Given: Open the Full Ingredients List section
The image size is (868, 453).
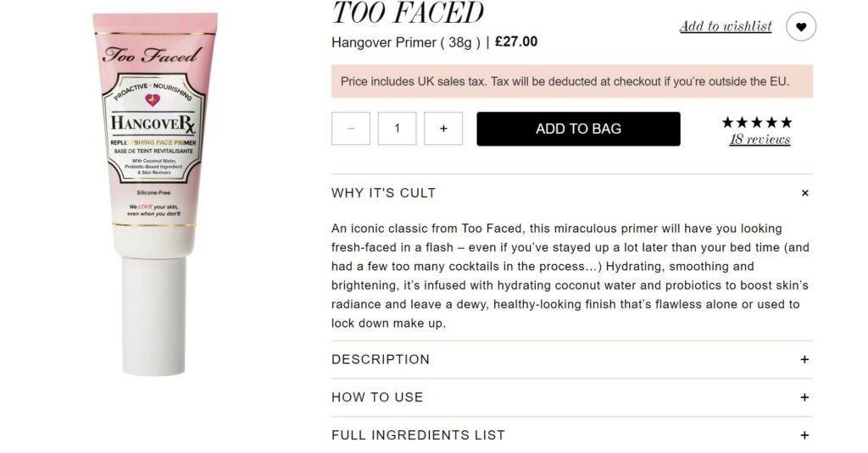Looking at the screenshot, I should tap(418, 435).
